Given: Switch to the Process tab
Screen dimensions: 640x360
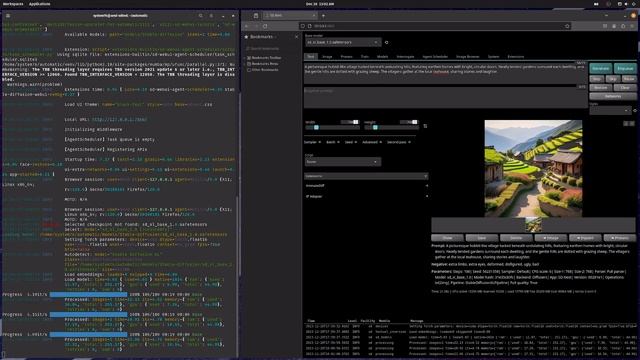Looking at the screenshot, I should pos(346,57).
